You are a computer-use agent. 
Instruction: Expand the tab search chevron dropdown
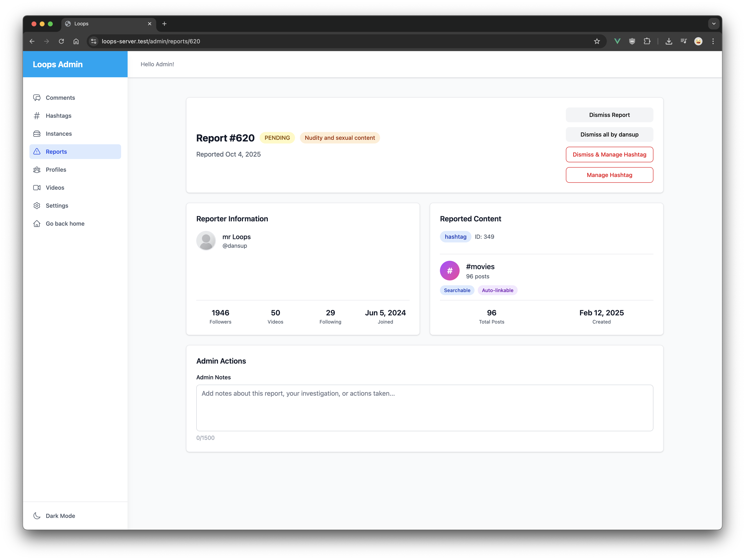click(714, 24)
